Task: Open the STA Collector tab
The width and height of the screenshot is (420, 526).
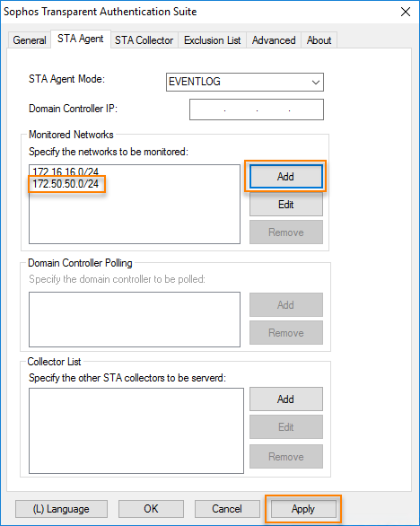Action: (x=144, y=40)
